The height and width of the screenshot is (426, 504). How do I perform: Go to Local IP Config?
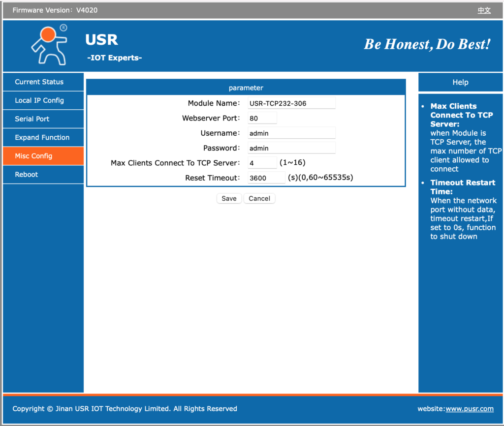[x=39, y=100]
